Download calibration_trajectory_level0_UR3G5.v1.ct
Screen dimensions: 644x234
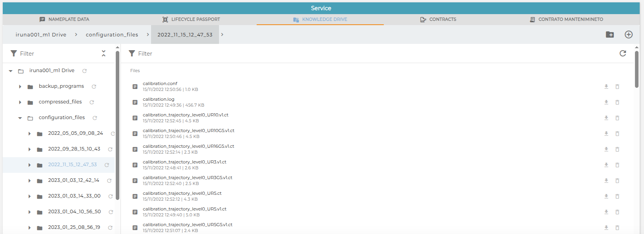(606, 181)
